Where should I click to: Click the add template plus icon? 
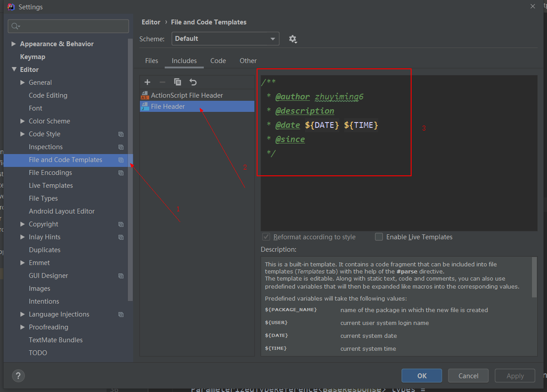147,82
